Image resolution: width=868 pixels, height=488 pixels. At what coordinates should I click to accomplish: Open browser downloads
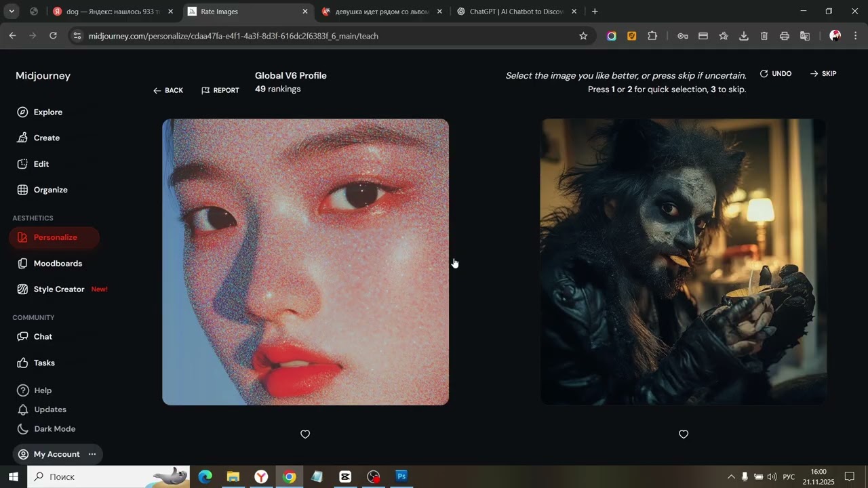(744, 36)
